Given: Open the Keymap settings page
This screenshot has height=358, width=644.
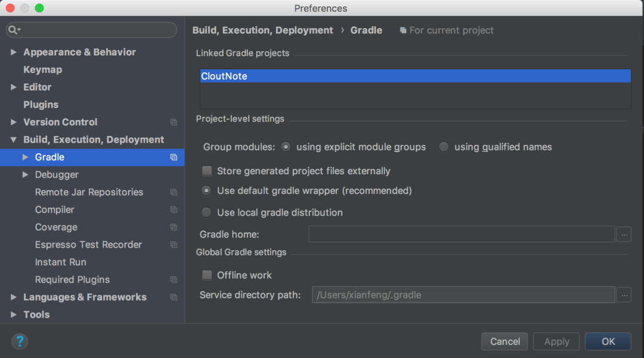Looking at the screenshot, I should click(x=43, y=69).
